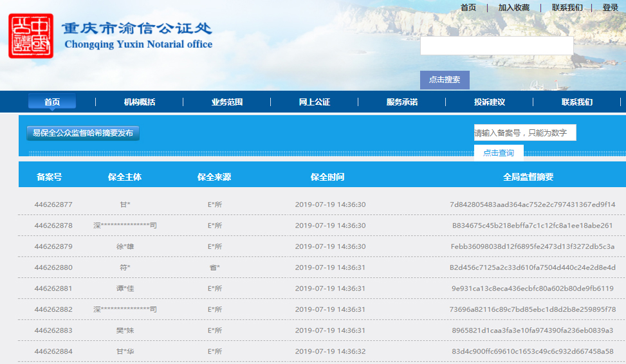626x364 pixels.
Task: Click hash starting with B2d456c7125a2c
Action: coord(533,268)
